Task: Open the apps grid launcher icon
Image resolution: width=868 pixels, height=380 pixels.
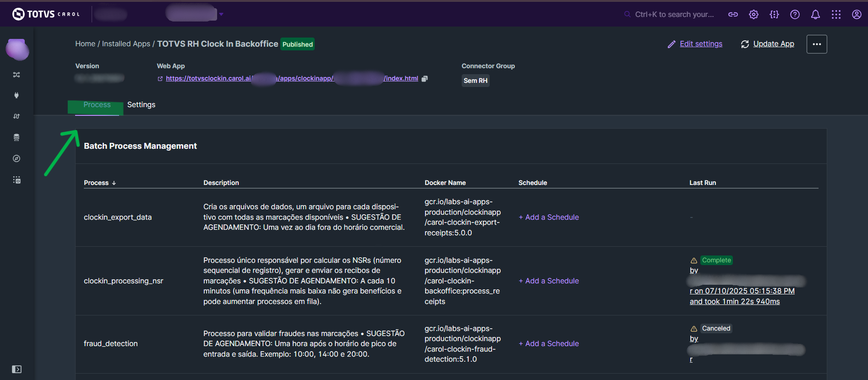Action: (x=836, y=15)
